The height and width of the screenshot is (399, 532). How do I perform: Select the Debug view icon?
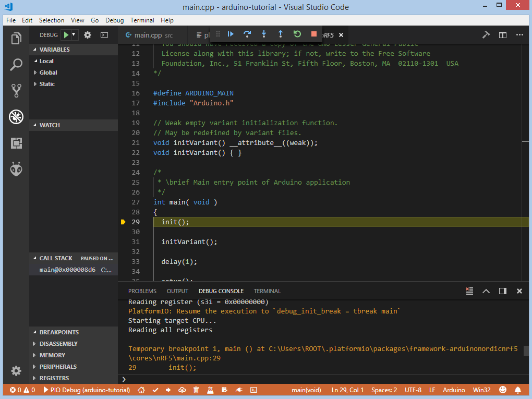(16, 117)
